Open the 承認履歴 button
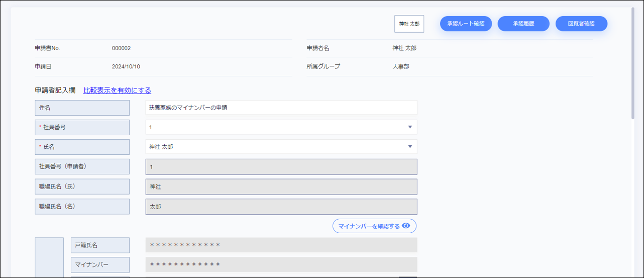Screen dimensions: 644x278 [x=523, y=24]
